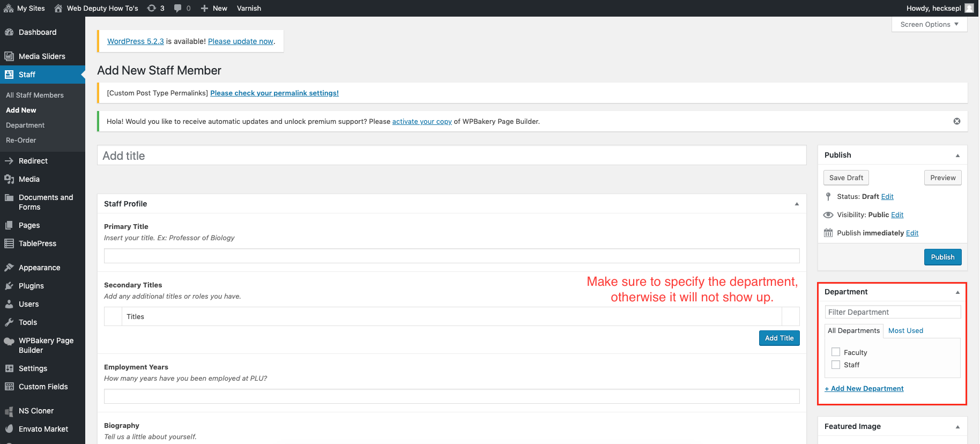
Task: Click Please check your permalink settings link
Action: (x=274, y=93)
